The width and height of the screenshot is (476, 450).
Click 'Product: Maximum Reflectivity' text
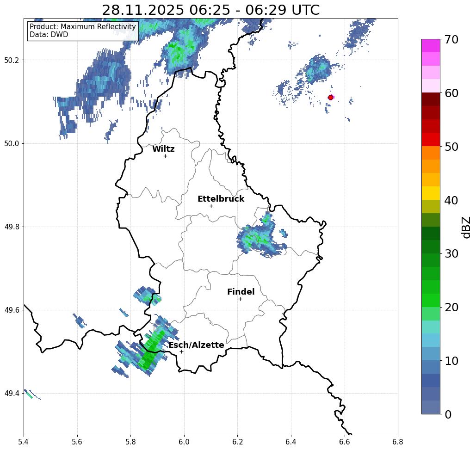[82, 27]
